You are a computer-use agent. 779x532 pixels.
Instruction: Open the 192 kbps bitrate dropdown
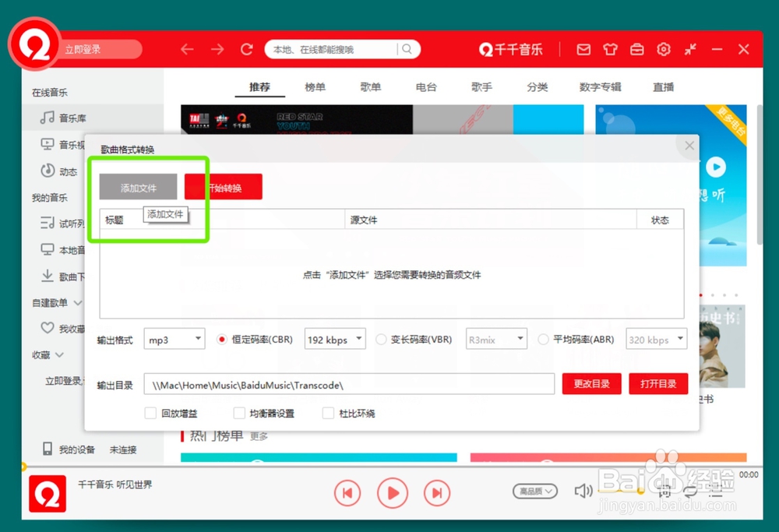pyautogui.click(x=335, y=339)
